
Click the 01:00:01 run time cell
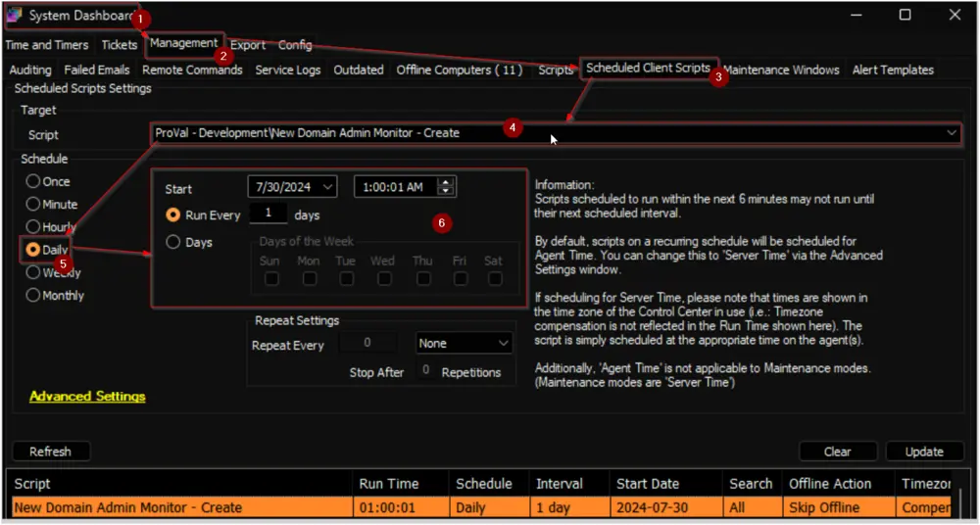[401, 506]
